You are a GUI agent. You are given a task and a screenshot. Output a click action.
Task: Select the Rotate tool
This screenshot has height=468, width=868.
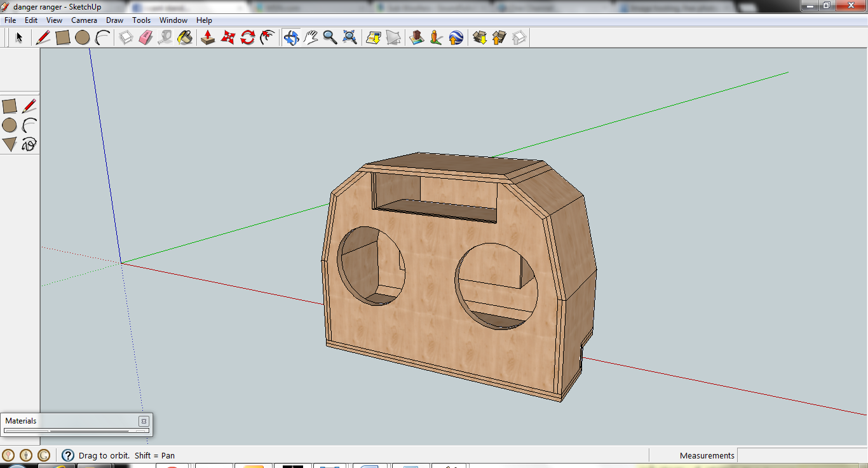(248, 38)
